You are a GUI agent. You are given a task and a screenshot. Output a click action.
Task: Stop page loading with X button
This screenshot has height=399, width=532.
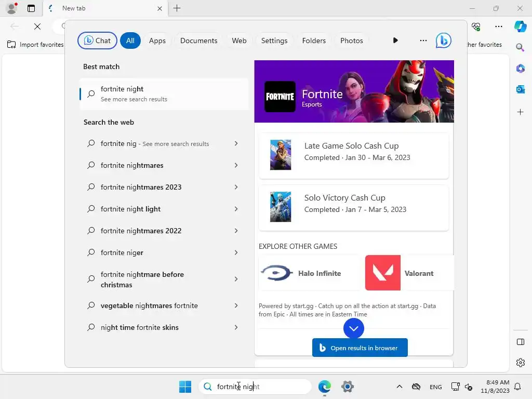coord(37,26)
